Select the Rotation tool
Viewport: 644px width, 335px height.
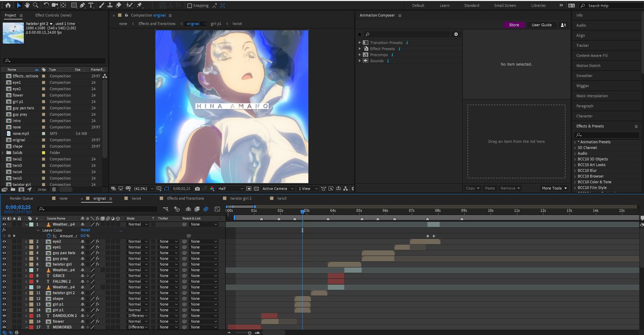46,5
